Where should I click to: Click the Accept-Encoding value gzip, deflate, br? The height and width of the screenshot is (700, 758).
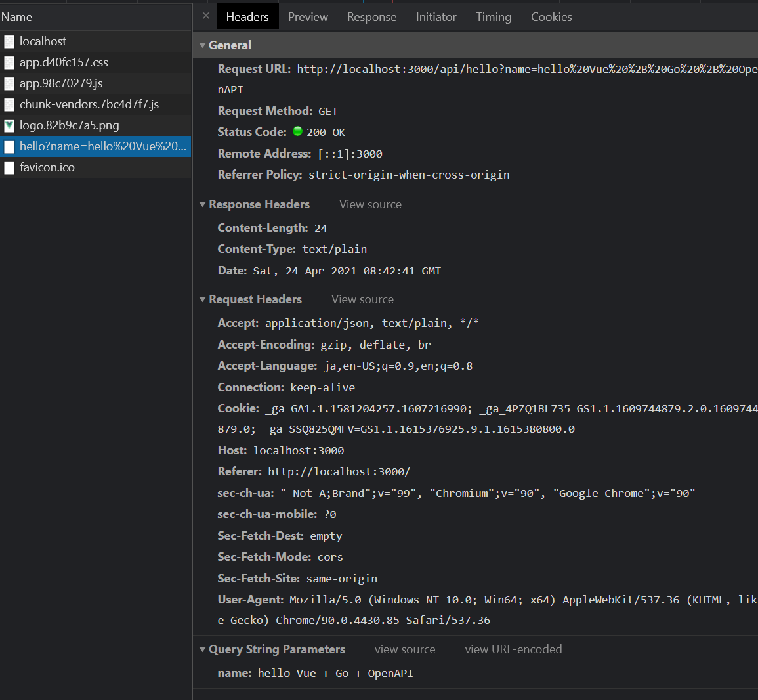point(375,345)
